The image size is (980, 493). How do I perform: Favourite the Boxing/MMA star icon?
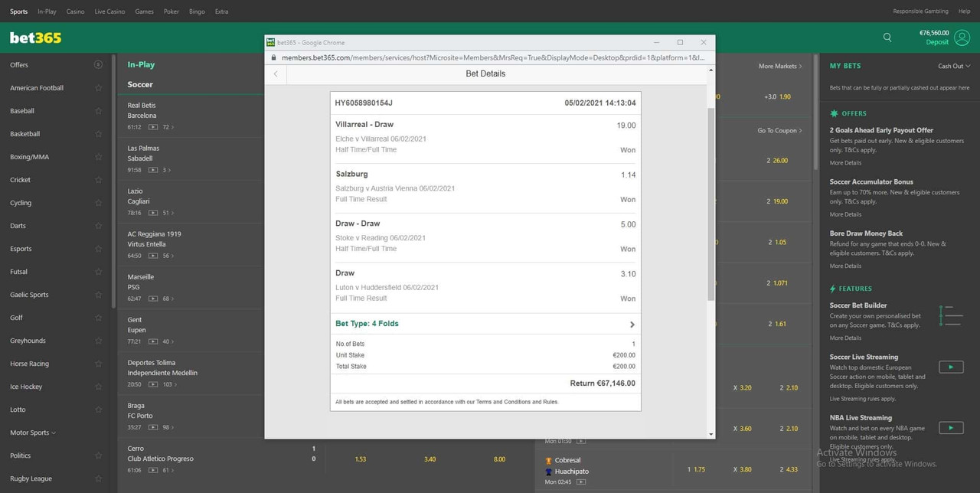tap(98, 157)
